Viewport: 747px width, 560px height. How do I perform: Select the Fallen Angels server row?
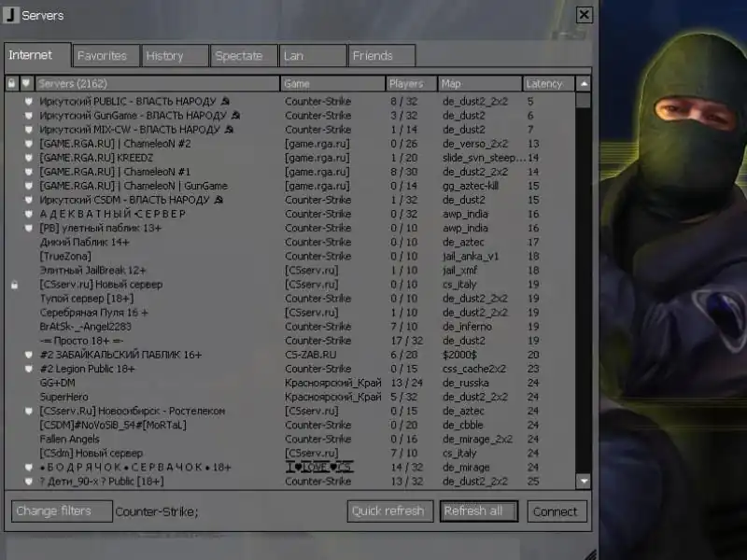click(x=289, y=439)
